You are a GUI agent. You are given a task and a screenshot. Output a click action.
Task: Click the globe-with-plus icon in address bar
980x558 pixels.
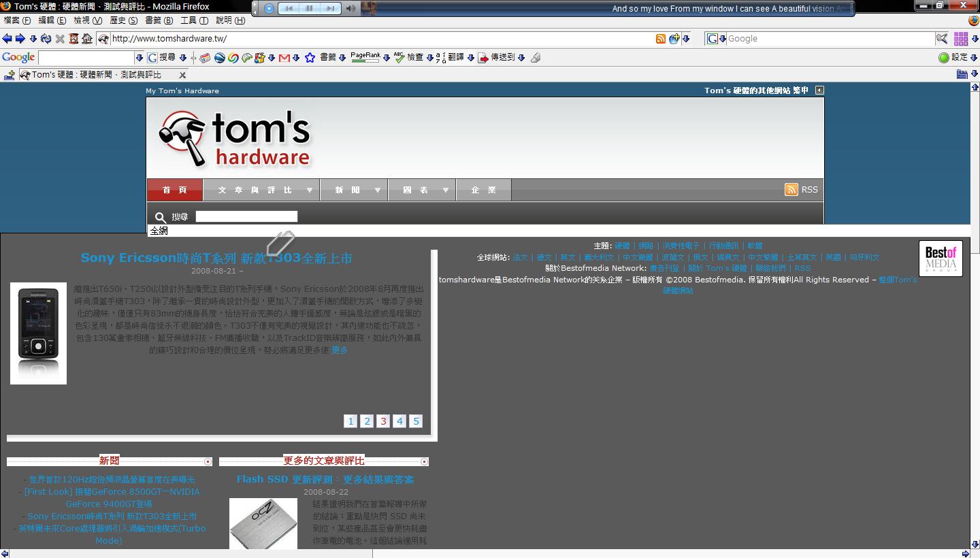tap(674, 39)
